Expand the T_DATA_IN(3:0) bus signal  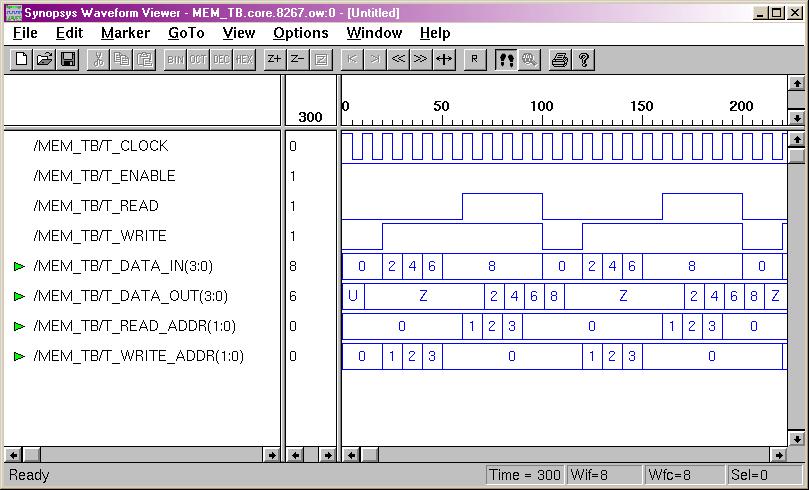tap(19, 266)
